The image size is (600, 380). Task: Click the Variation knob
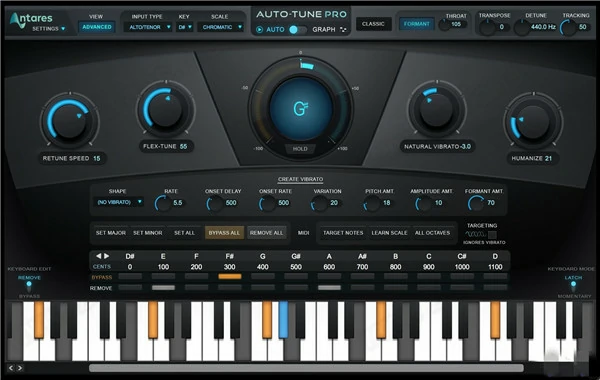(x=319, y=204)
